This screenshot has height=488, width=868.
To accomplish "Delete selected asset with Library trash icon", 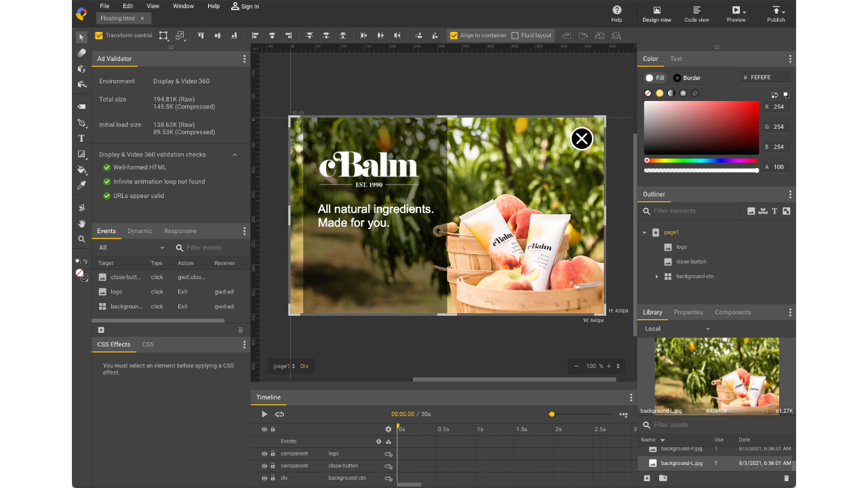I will (x=786, y=478).
